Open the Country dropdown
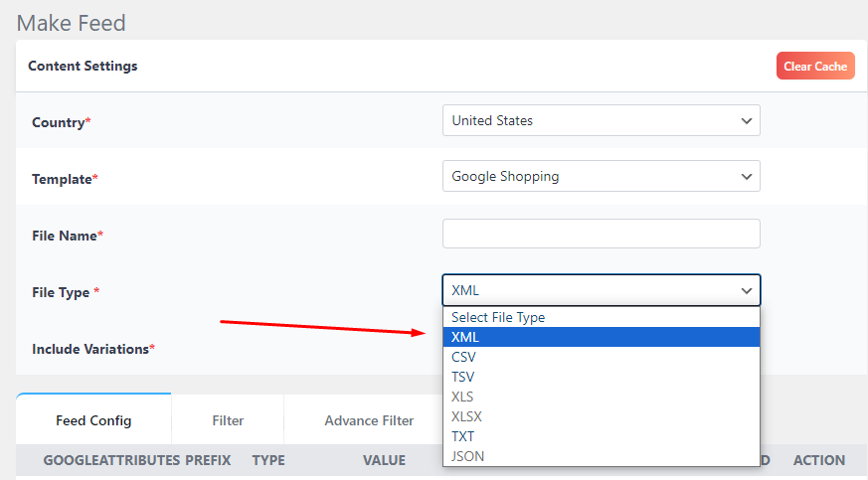Viewport: 868px width, 480px height. click(x=601, y=120)
